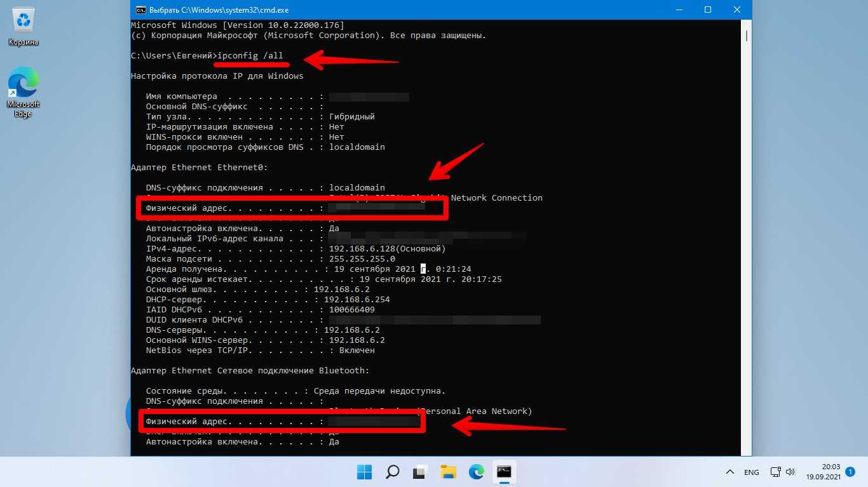
Task: Change ENG input language
Action: pos(752,472)
